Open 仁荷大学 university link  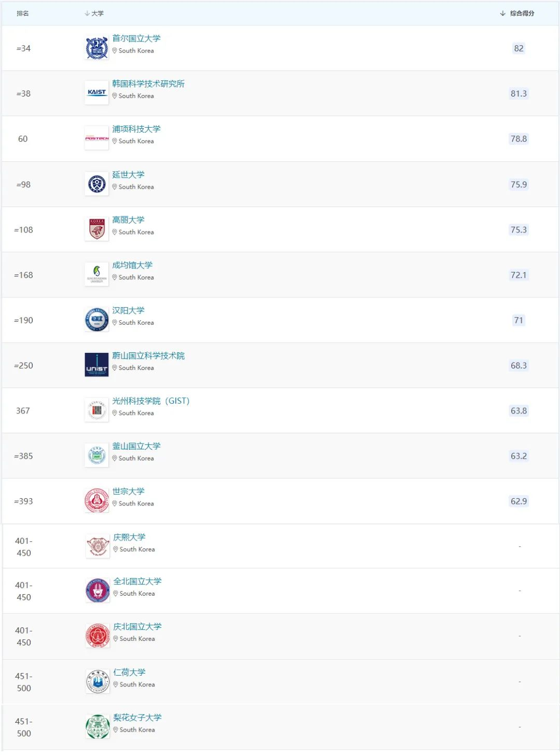pos(130,672)
